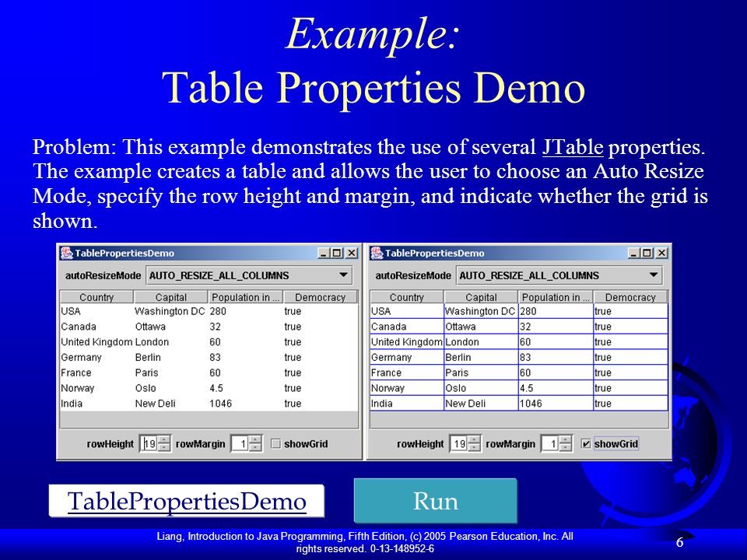Click rowHeight value field in left window
This screenshot has width=747, height=560.
[149, 444]
